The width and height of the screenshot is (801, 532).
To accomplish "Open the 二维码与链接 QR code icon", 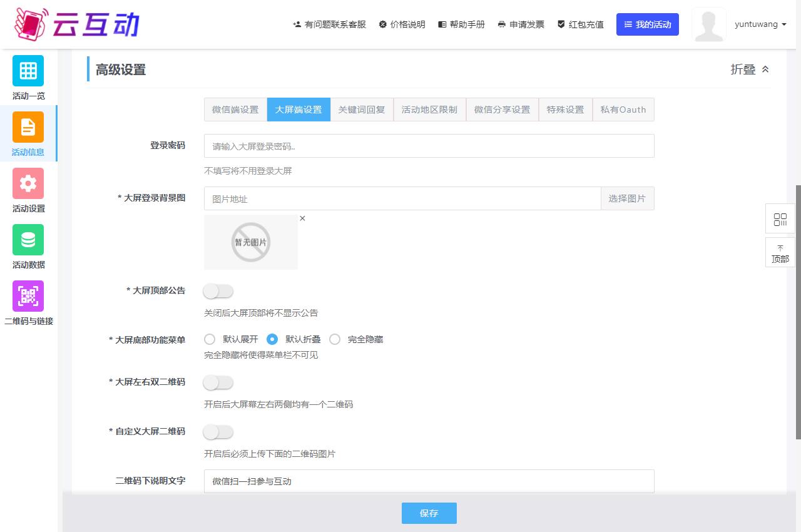I will [28, 296].
